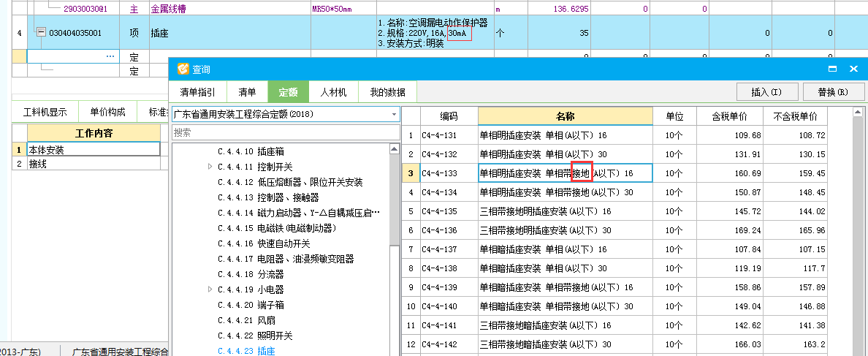Select quota row C4-4-137
Image resolution: width=868 pixels, height=356 pixels.
[x=614, y=249]
